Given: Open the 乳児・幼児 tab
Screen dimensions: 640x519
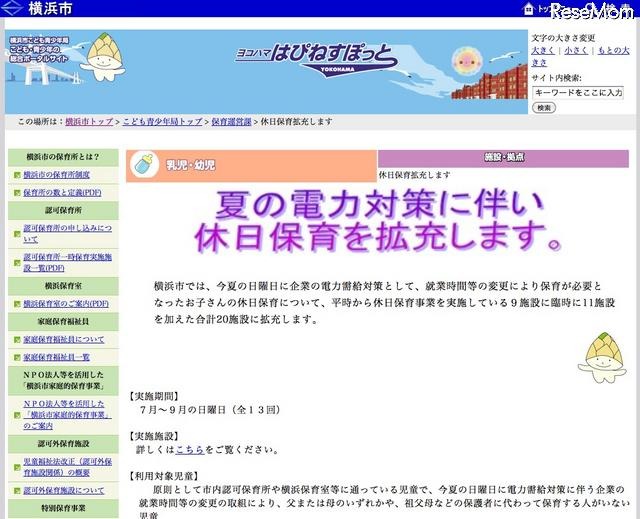Looking at the screenshot, I should pos(251,165).
